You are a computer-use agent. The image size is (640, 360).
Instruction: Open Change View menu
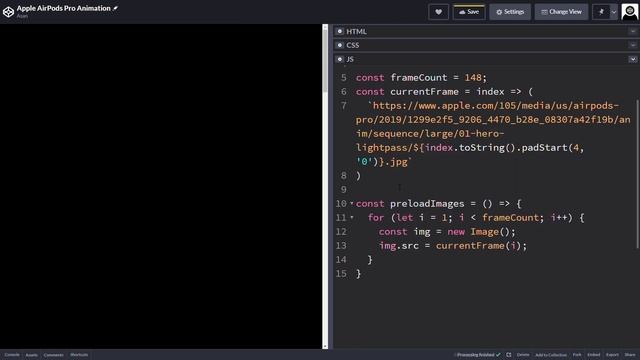561,12
